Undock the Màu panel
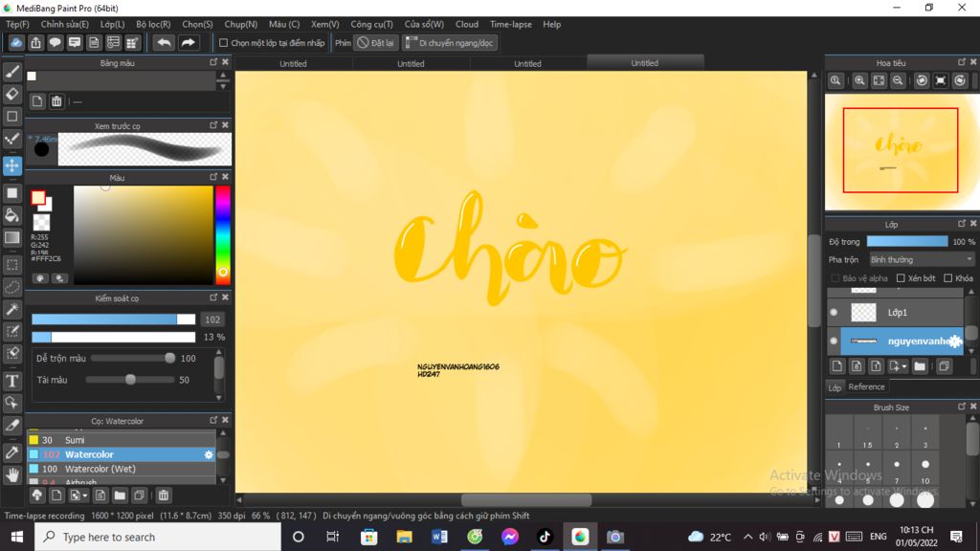 213,177
